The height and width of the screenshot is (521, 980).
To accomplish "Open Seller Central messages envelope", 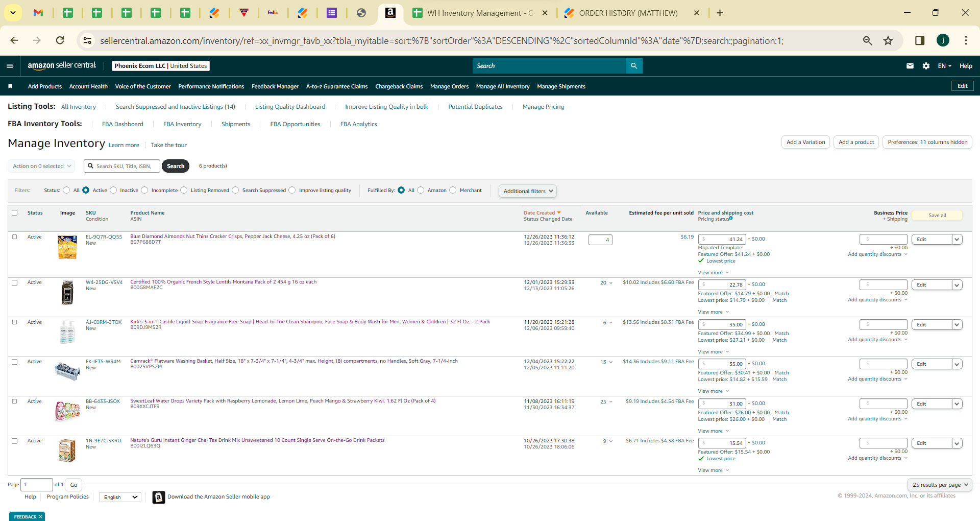I will [x=910, y=66].
